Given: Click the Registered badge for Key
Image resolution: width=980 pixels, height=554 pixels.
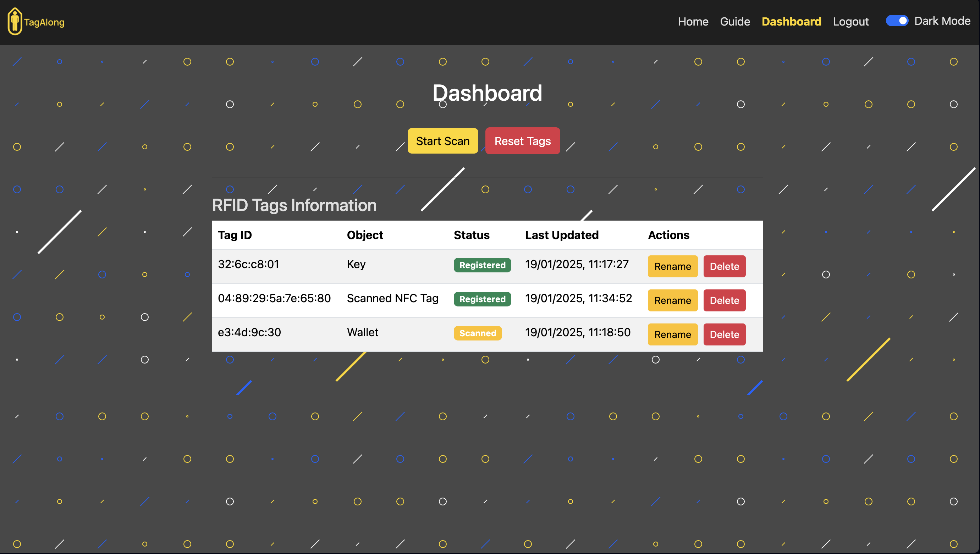Looking at the screenshot, I should point(482,265).
